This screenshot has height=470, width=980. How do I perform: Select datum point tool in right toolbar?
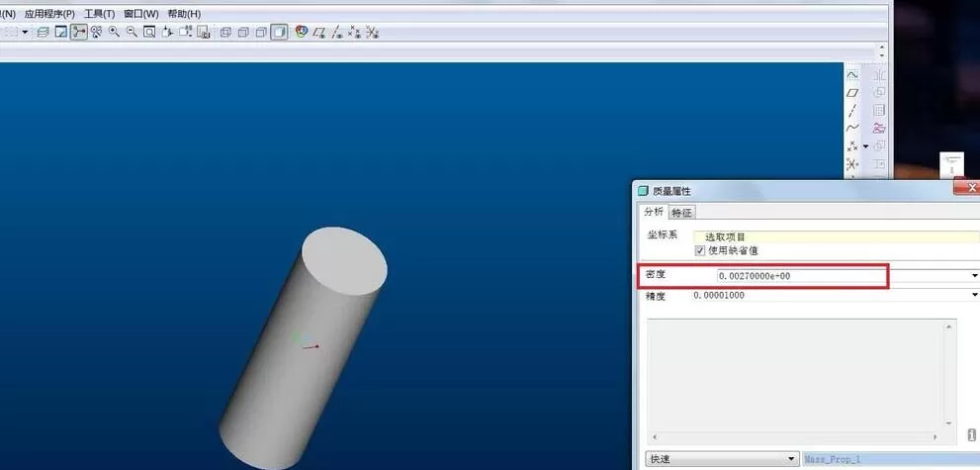tap(852, 146)
